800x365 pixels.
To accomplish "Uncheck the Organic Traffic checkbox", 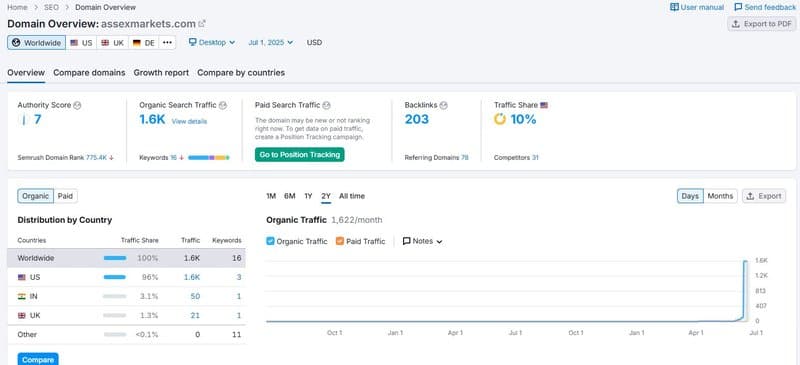I will click(x=270, y=241).
